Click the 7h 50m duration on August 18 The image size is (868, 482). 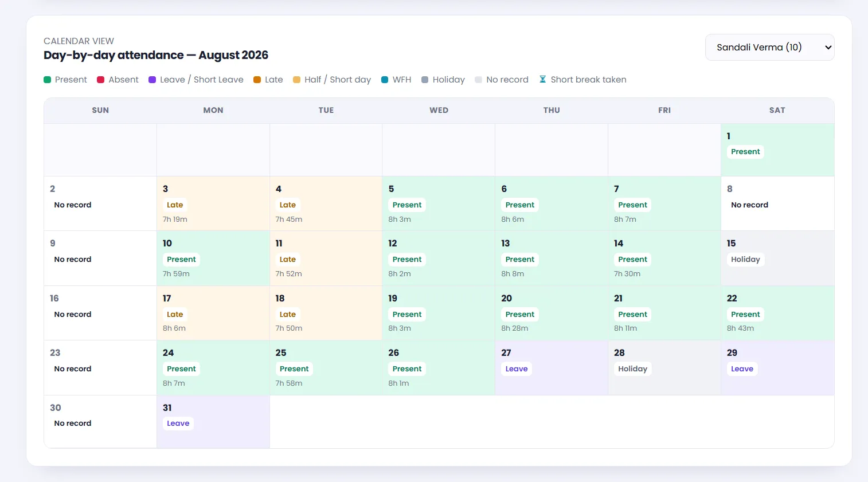289,328
